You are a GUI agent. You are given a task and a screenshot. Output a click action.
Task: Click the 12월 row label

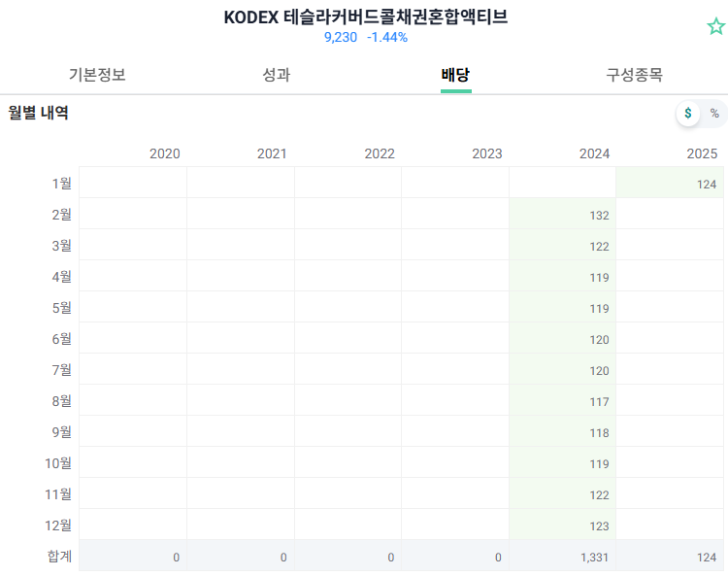point(58,525)
